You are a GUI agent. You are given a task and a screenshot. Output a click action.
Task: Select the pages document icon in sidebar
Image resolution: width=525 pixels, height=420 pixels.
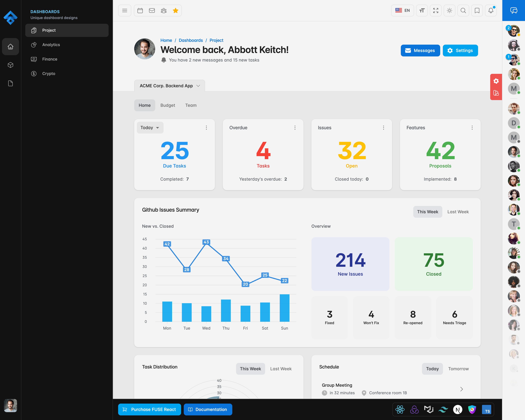[x=10, y=84]
